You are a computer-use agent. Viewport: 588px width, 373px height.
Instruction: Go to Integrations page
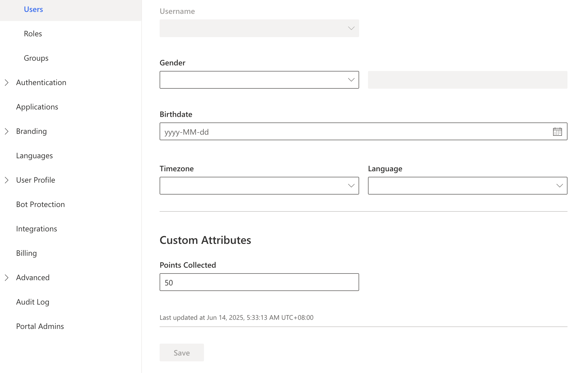tap(37, 229)
